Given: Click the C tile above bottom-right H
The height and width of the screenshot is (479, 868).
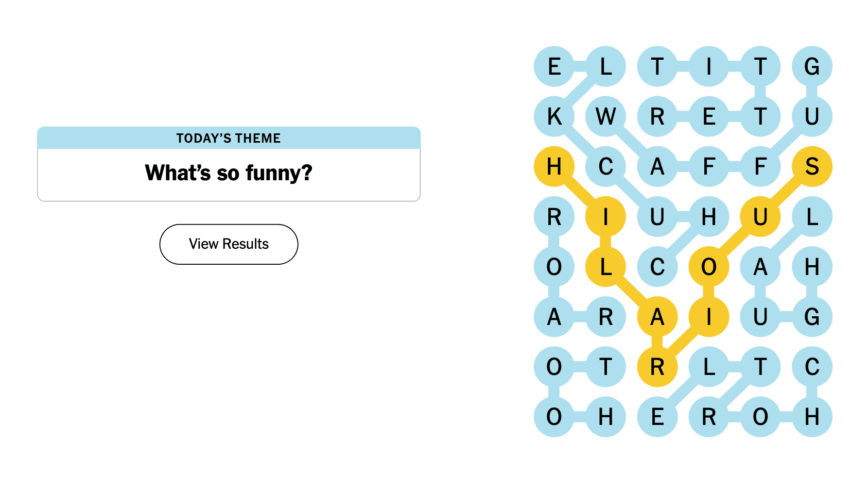Looking at the screenshot, I should (x=812, y=367).
